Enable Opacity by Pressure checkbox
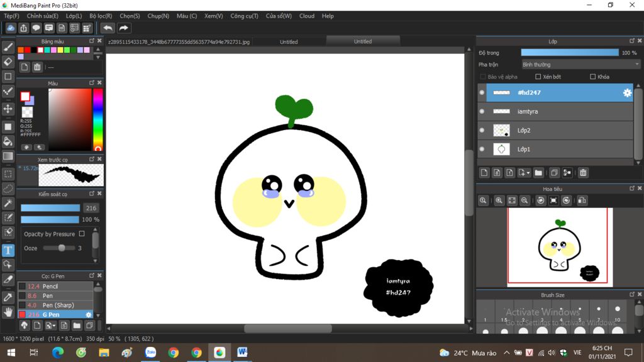 [x=82, y=234]
